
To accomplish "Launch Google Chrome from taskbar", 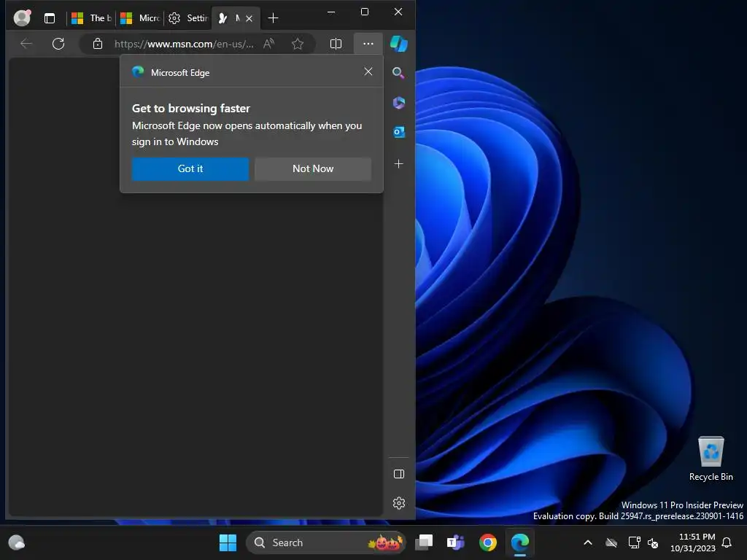I will click(488, 542).
